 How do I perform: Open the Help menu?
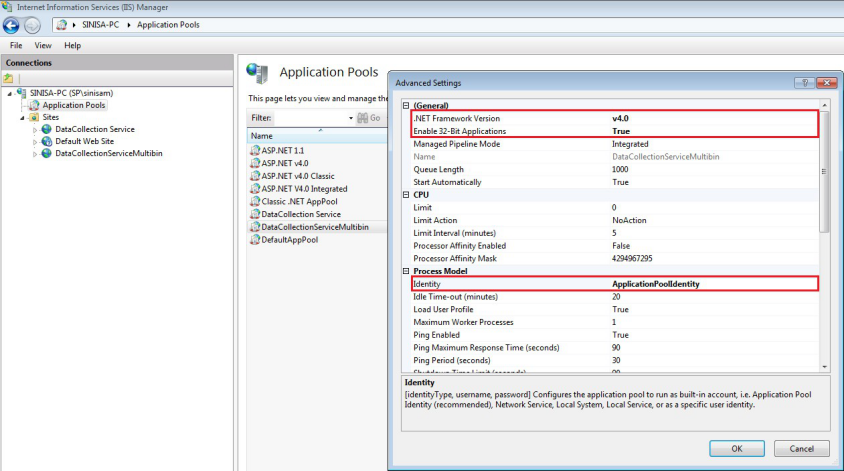[73, 46]
